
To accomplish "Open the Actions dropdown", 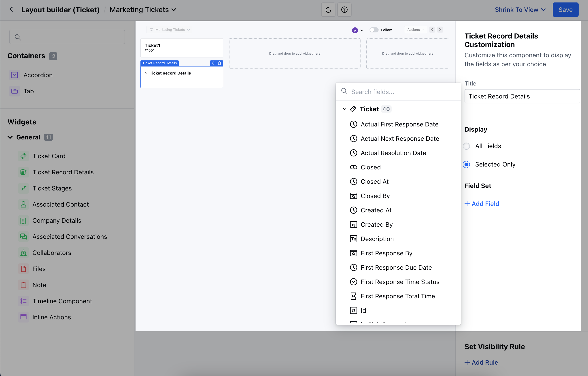I will click(415, 29).
